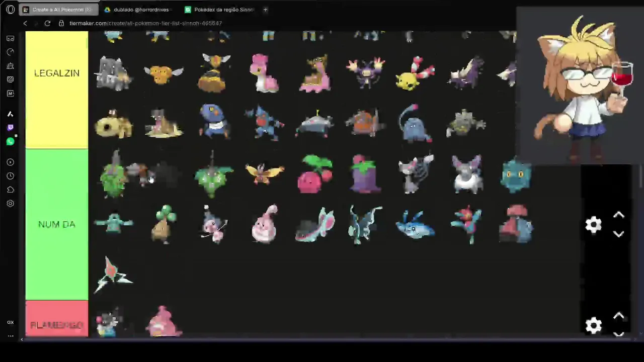
Task: Select Lumineon in NUM DA tier
Action: click(x=365, y=224)
